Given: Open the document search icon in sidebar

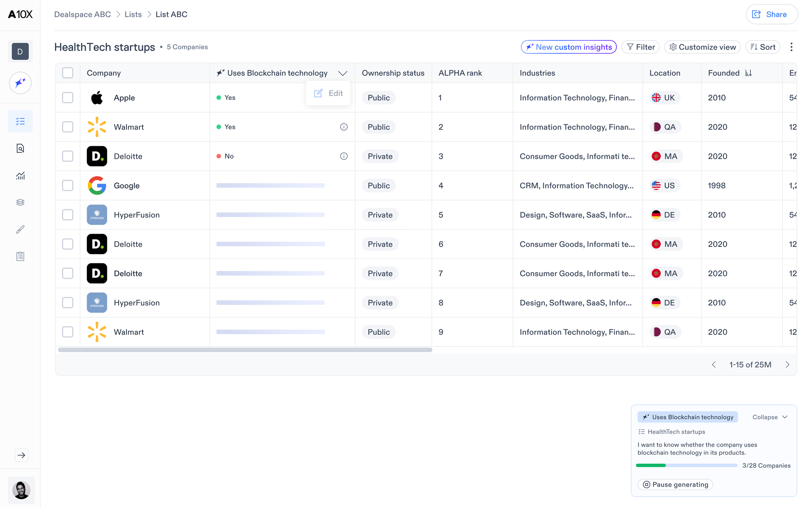Looking at the screenshot, I should pos(20,148).
